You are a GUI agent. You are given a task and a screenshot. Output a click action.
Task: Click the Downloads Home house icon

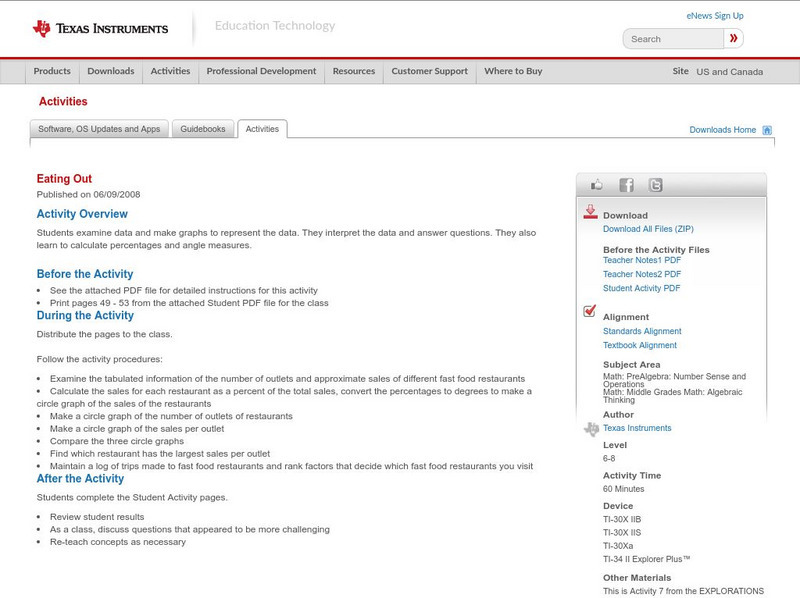point(767,130)
